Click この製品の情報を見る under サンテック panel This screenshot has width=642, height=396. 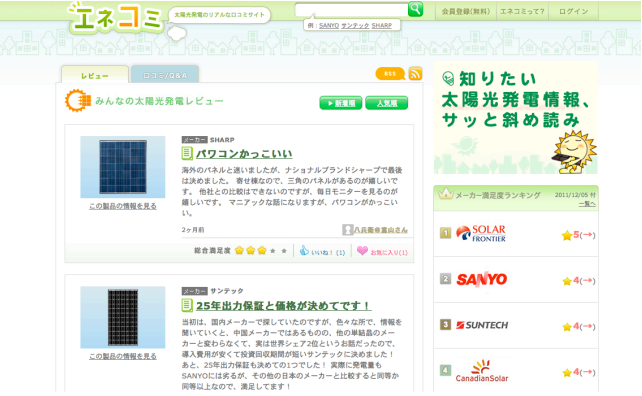(x=123, y=356)
